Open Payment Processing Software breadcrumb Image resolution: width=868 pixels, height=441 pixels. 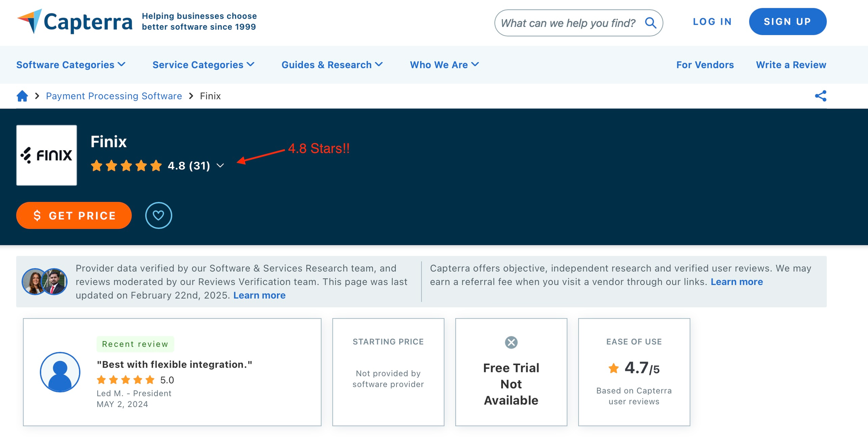[x=114, y=96]
